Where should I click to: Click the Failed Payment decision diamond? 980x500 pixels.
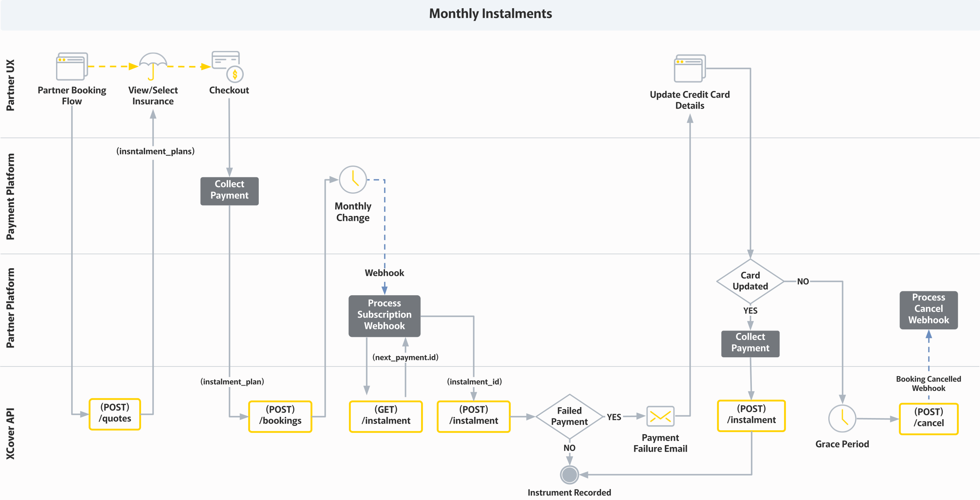coord(569,416)
